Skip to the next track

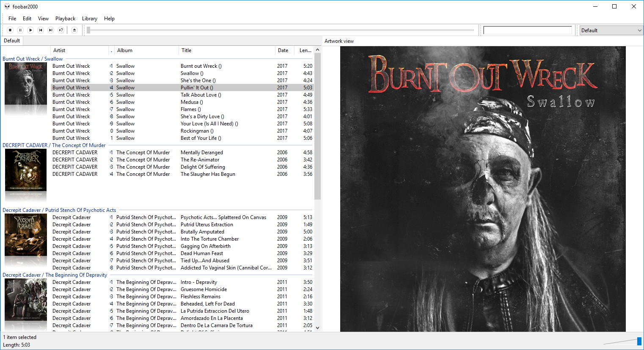point(51,30)
